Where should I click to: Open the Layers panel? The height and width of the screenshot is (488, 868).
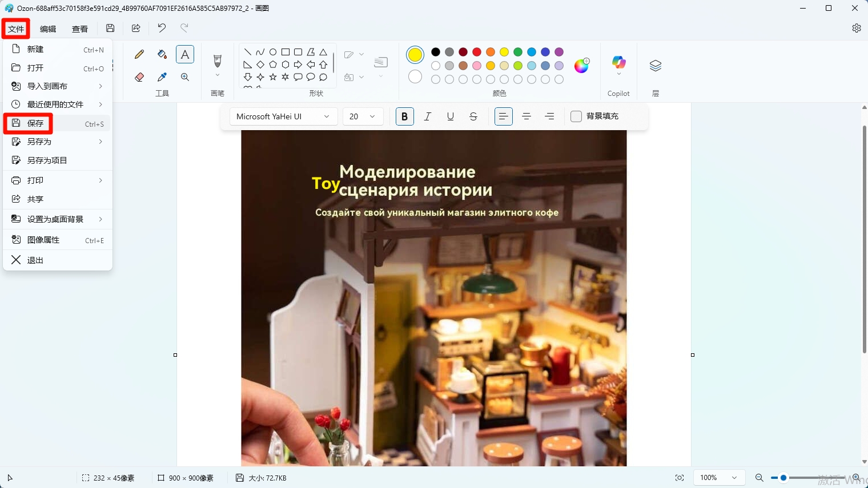655,66
